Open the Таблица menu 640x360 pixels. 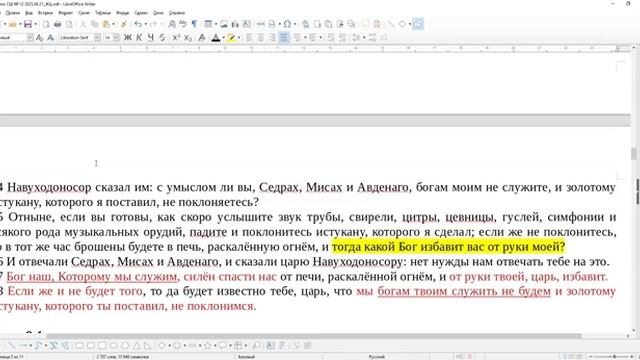103,13
